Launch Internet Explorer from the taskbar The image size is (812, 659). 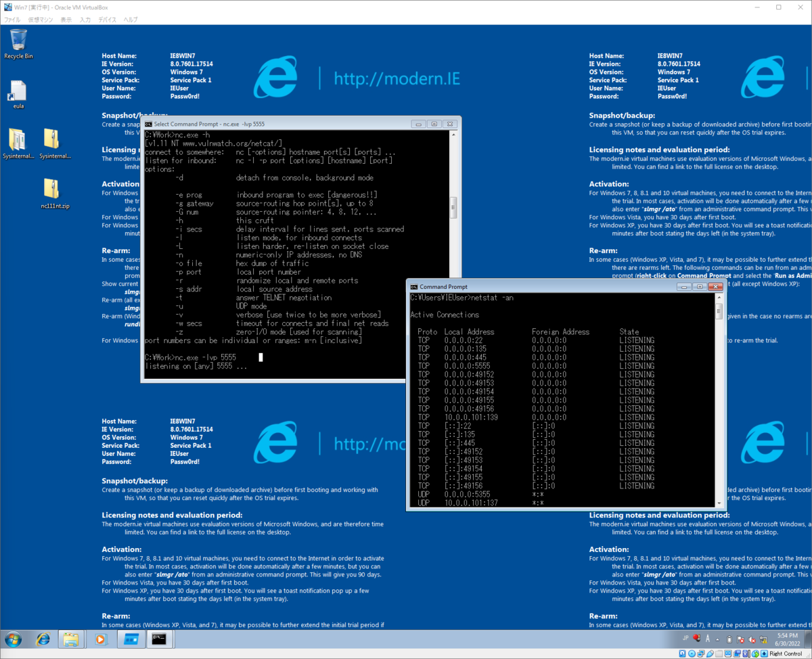click(x=43, y=639)
